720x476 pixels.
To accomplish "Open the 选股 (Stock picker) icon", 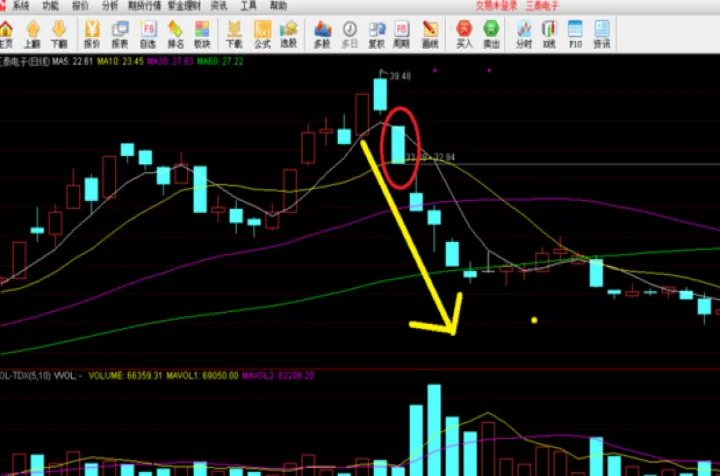I will coord(289,33).
